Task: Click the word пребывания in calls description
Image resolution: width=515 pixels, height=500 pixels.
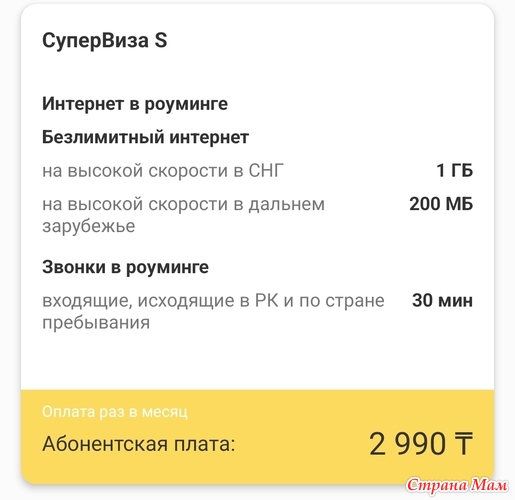Action: pos(96,323)
